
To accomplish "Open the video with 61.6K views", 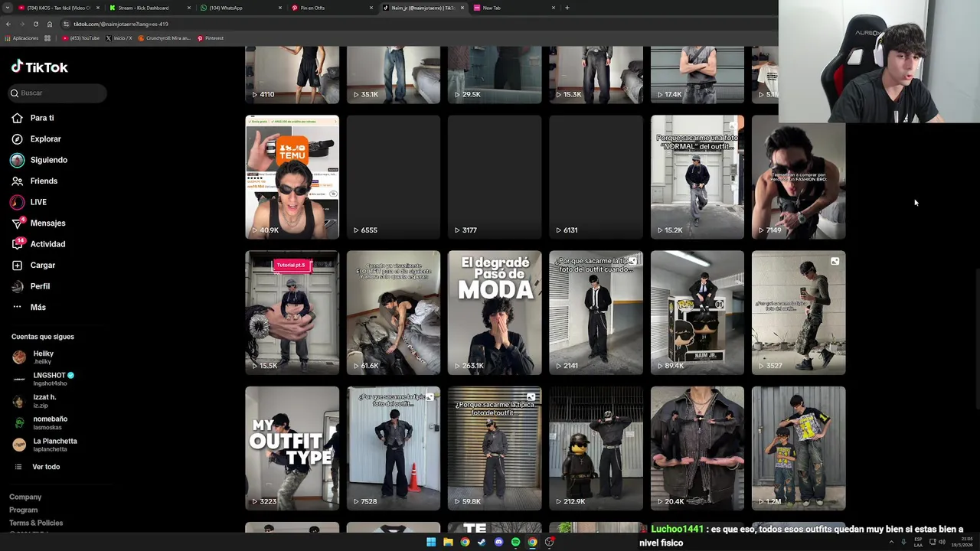I will pos(393,312).
